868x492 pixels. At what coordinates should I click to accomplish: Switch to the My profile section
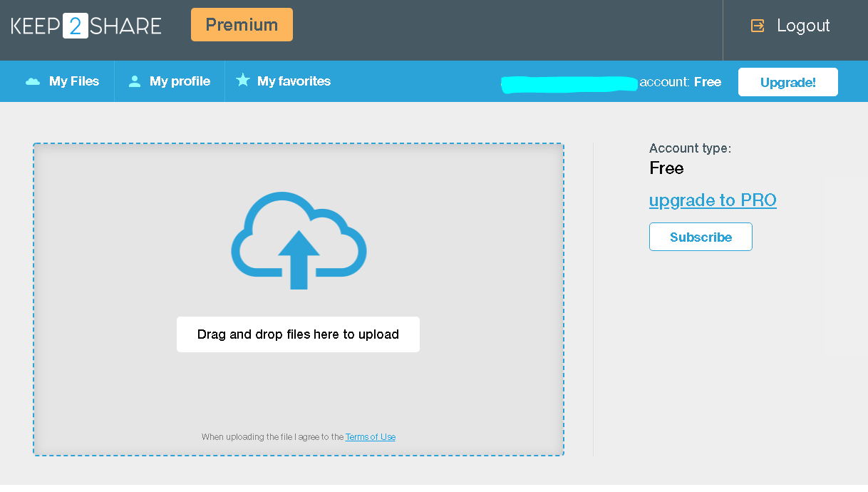[178, 81]
